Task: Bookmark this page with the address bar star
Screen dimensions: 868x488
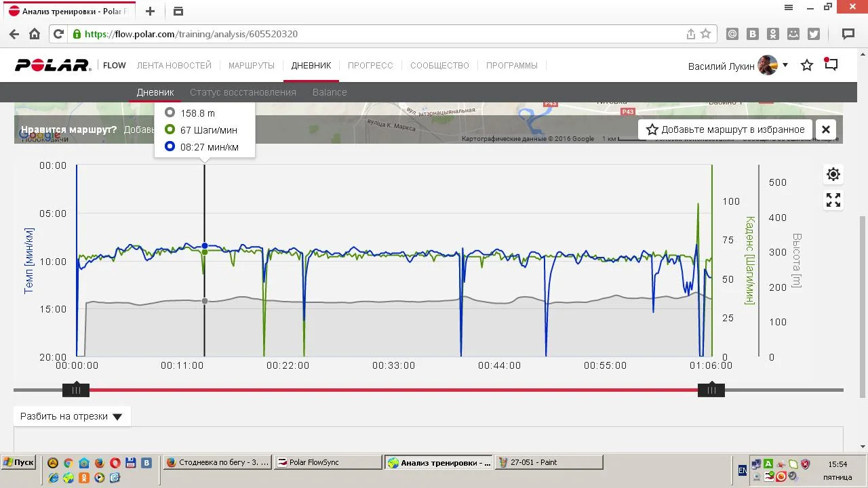Action: coord(706,34)
